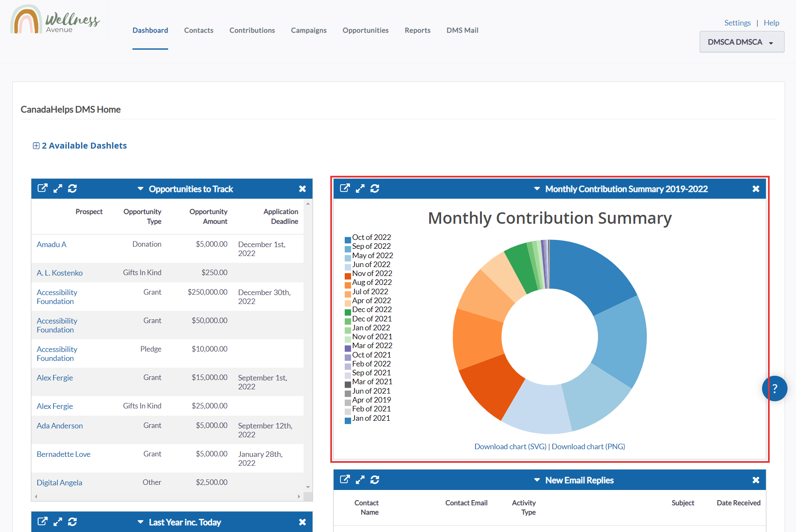
Task: Download chart as SVG
Action: (510, 447)
